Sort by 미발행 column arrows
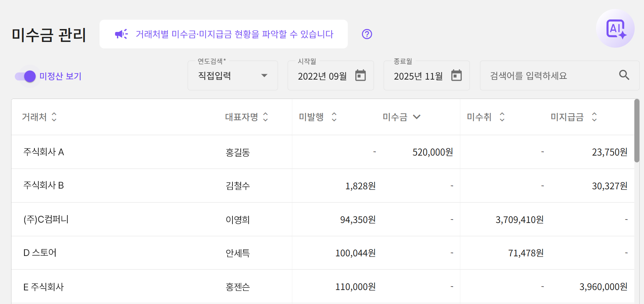The image size is (644, 304). [334, 117]
